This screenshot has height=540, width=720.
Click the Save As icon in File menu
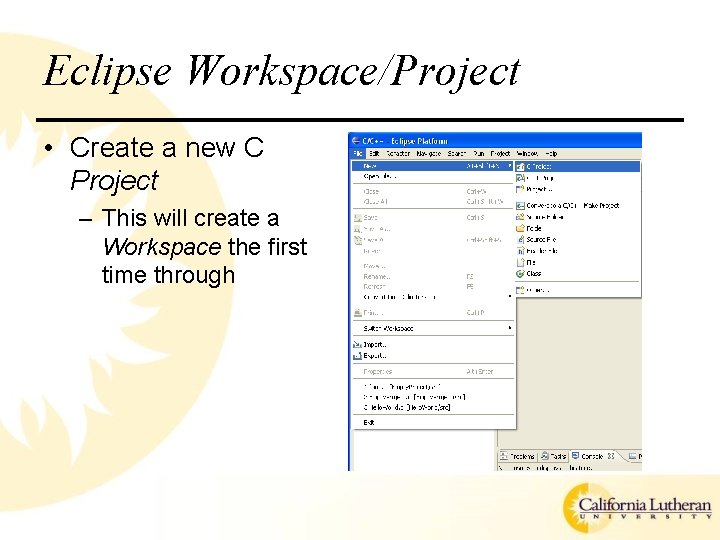point(358,229)
